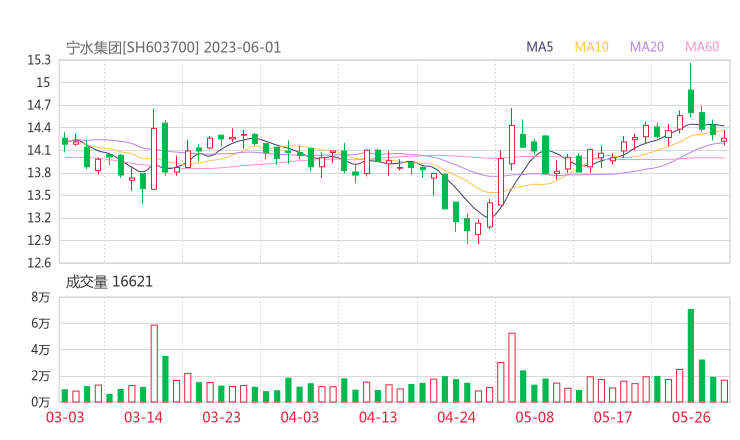The width and height of the screenshot is (740, 440).
Task: Click the 13.8 price axis value
Action: pyautogui.click(x=39, y=173)
